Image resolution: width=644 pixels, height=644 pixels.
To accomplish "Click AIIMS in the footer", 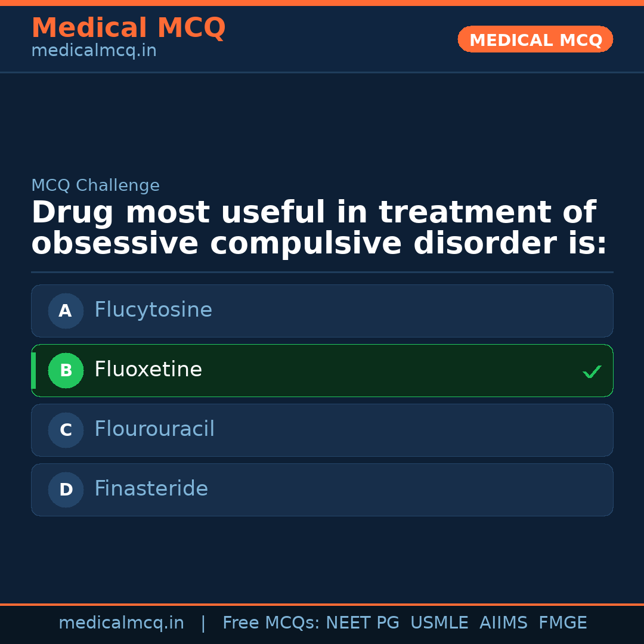I will (503, 623).
